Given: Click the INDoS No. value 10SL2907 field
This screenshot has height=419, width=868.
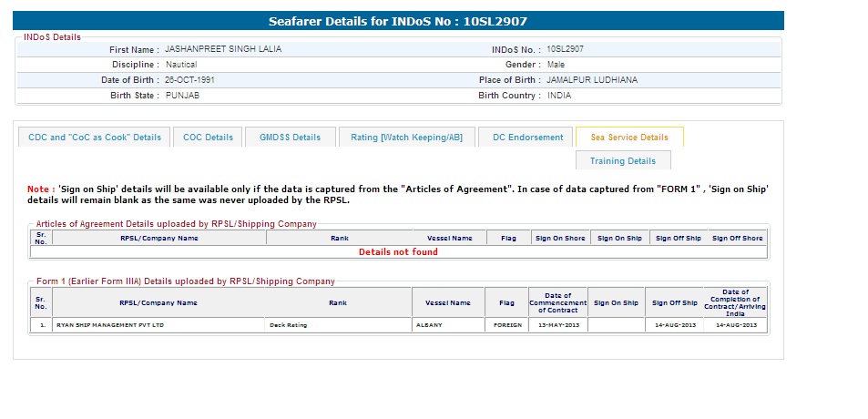Looking at the screenshot, I should click(x=565, y=49).
